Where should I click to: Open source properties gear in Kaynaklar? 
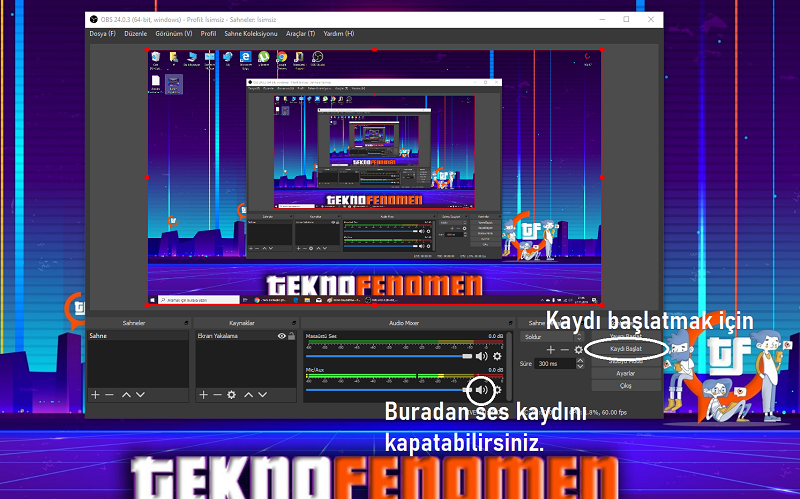232,394
